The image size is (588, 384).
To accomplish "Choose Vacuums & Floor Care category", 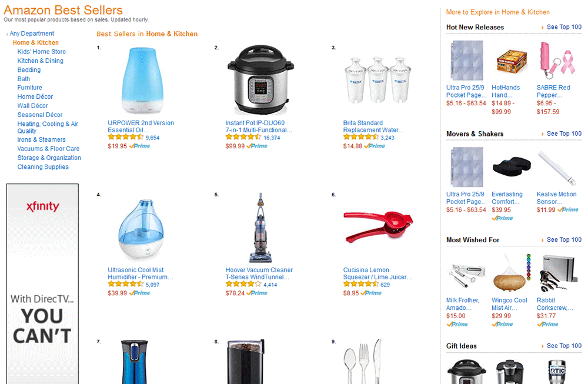I will click(48, 149).
